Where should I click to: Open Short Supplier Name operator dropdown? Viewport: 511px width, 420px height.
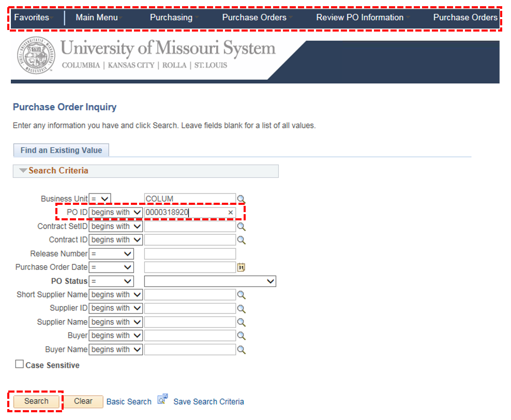(116, 294)
